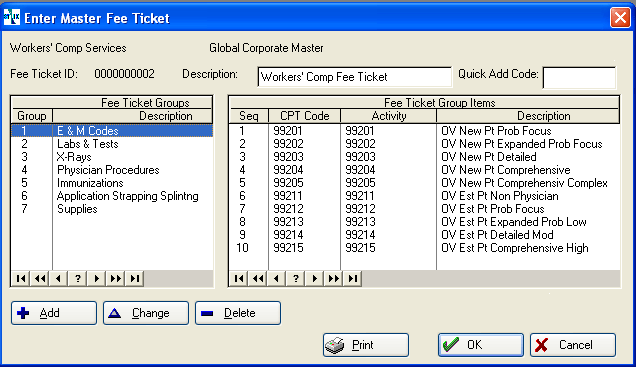Click the Description input field
The image size is (636, 367).
click(x=355, y=77)
